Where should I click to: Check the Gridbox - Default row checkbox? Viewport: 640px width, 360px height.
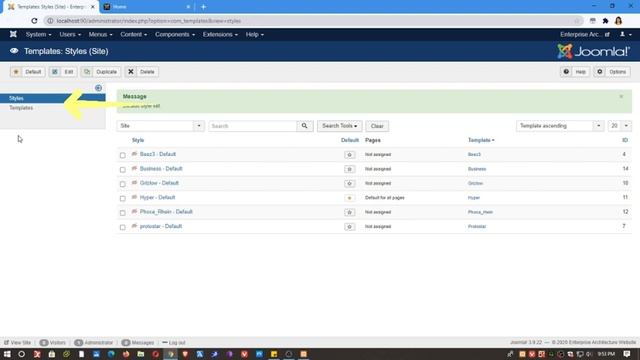pos(122,184)
